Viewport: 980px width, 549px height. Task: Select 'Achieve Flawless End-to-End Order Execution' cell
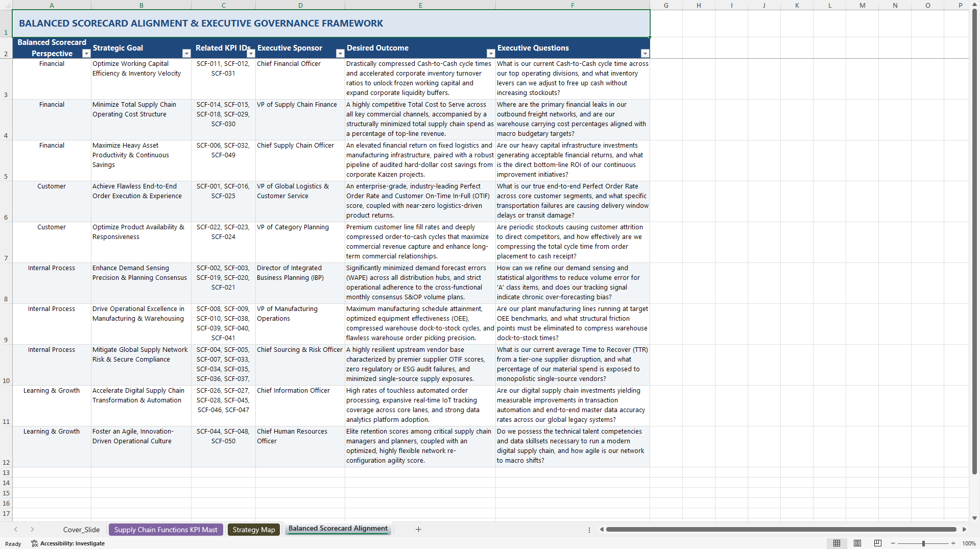[x=141, y=201]
